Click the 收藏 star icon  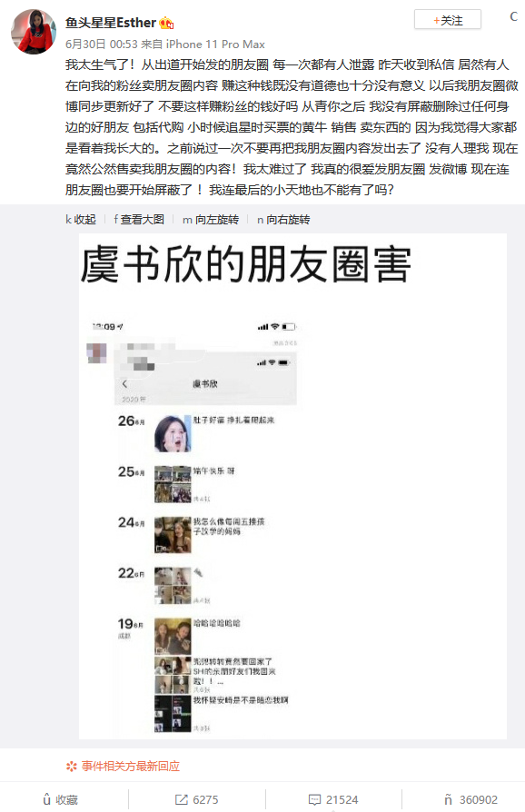[46, 799]
